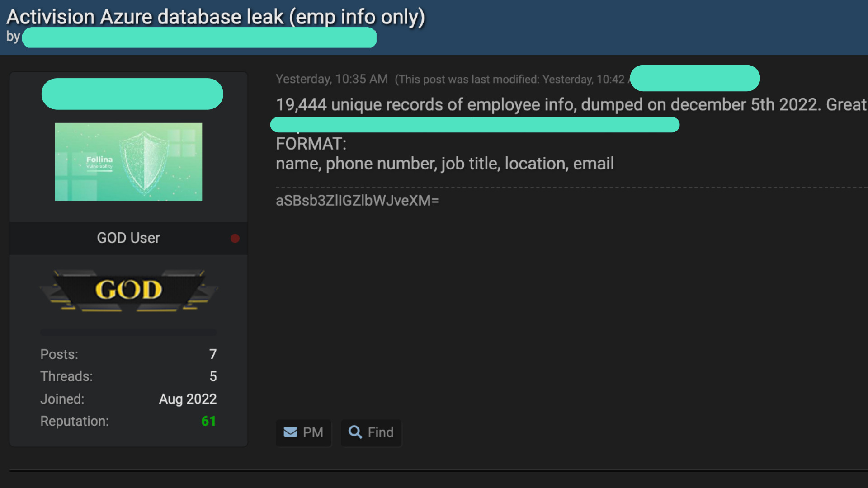This screenshot has width=868, height=488.
Task: Click the 'GOD User' title text
Action: (128, 238)
